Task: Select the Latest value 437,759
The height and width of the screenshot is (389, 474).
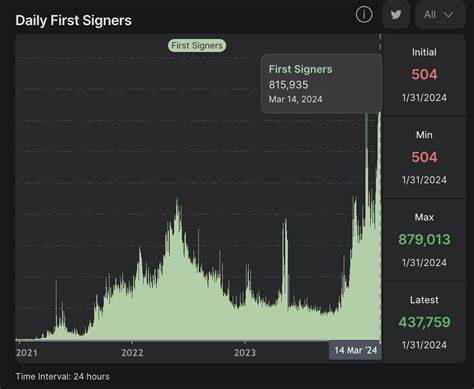Action: pos(424,322)
